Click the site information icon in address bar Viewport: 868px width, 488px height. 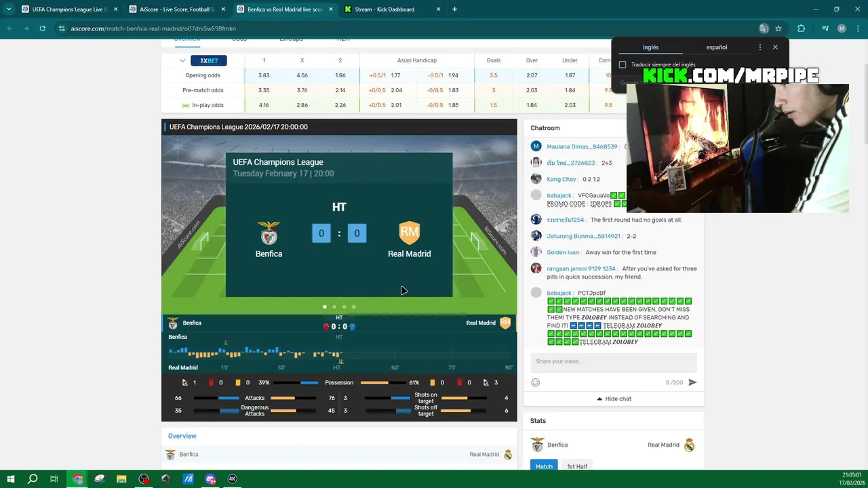coord(62,28)
